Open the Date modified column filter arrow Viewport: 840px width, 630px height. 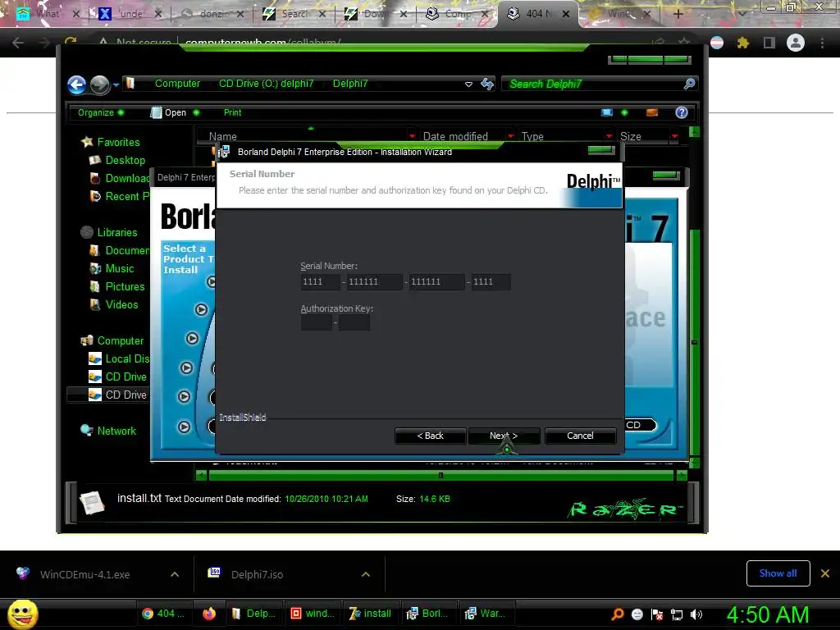510,136
